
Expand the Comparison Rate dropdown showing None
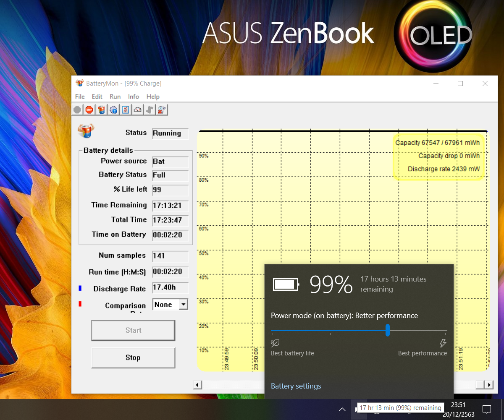184,305
